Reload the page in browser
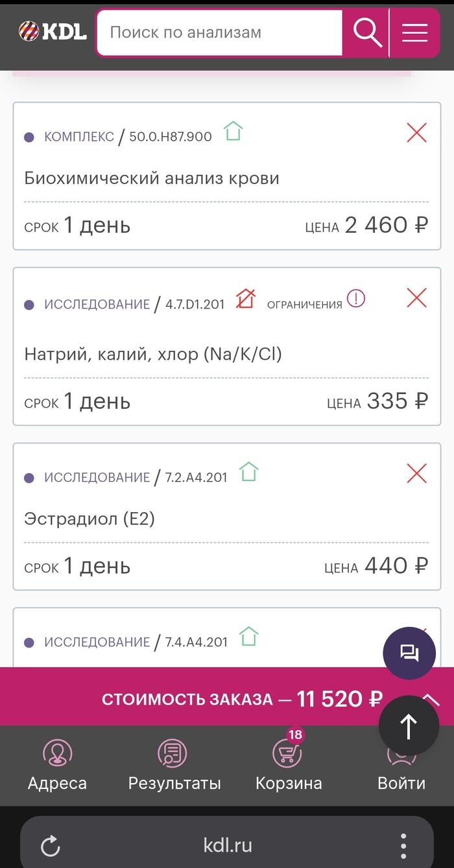Screen dimensions: 454x868 [x=50, y=845]
